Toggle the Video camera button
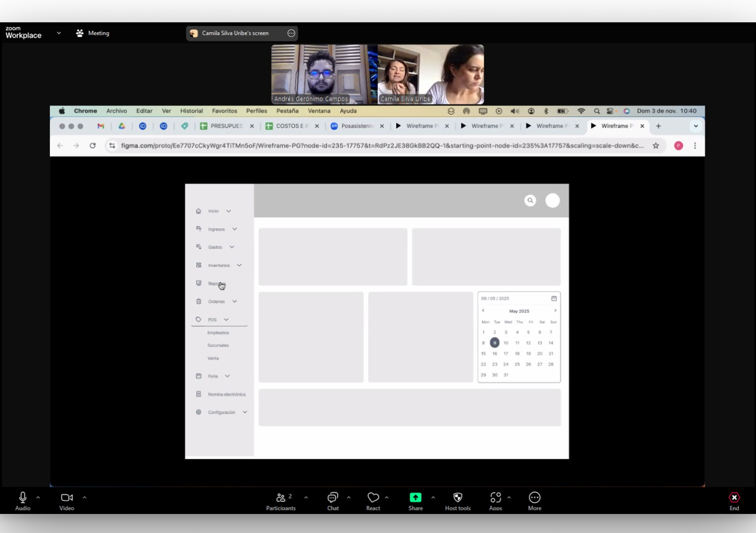This screenshot has width=756, height=533. pos(66,498)
